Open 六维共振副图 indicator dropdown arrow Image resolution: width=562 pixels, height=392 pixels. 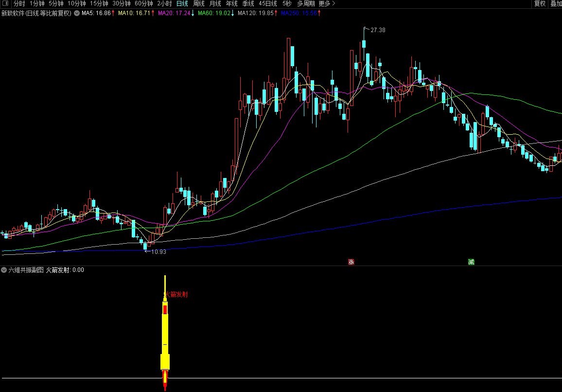pyautogui.click(x=4, y=270)
